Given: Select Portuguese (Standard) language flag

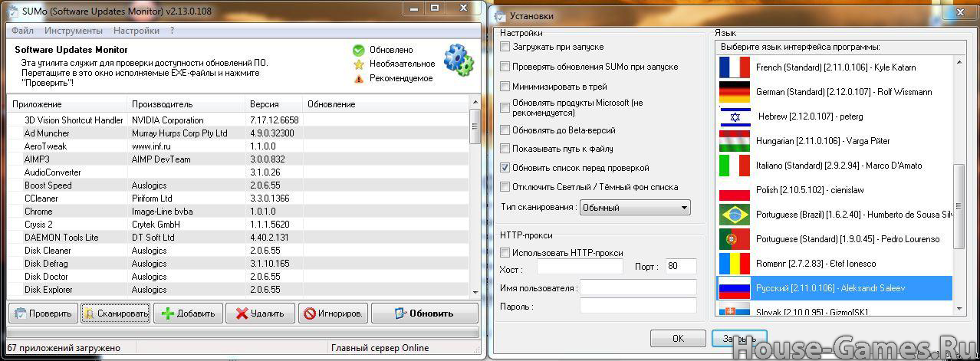Looking at the screenshot, I should click(x=735, y=239).
